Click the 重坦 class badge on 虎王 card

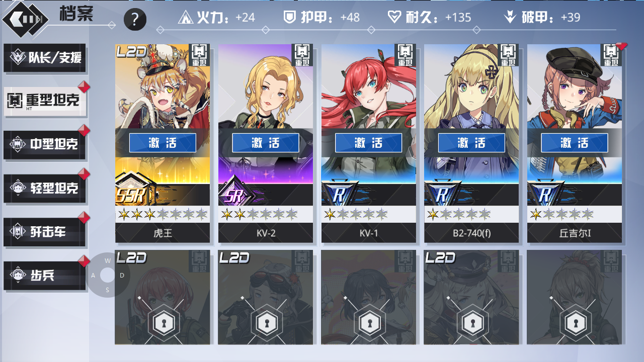coord(199,55)
